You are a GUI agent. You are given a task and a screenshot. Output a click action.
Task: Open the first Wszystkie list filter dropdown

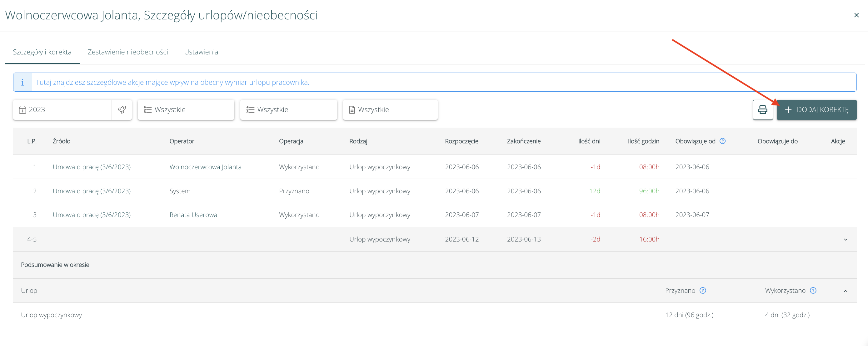[x=186, y=109]
